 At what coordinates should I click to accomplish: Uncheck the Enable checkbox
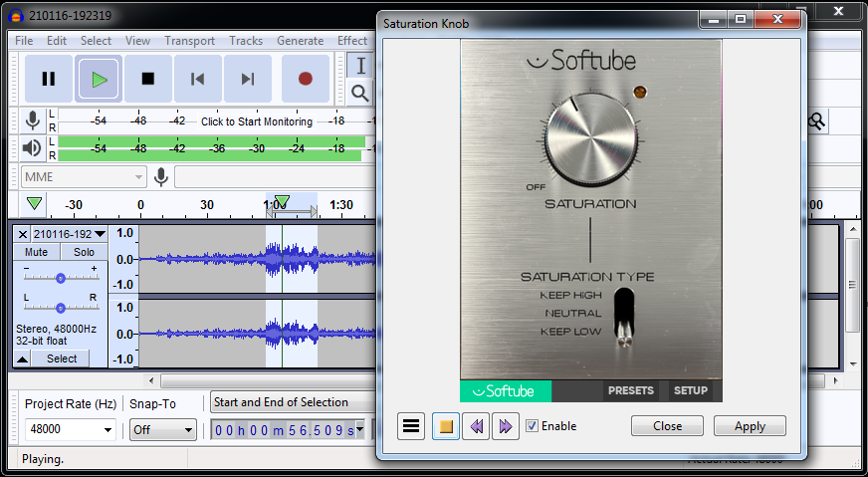tap(532, 426)
